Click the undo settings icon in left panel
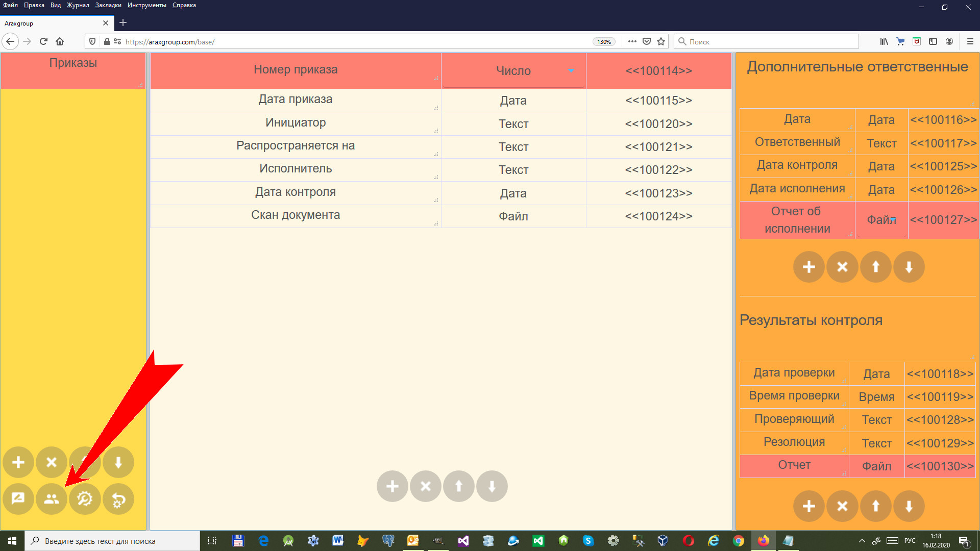 click(118, 499)
